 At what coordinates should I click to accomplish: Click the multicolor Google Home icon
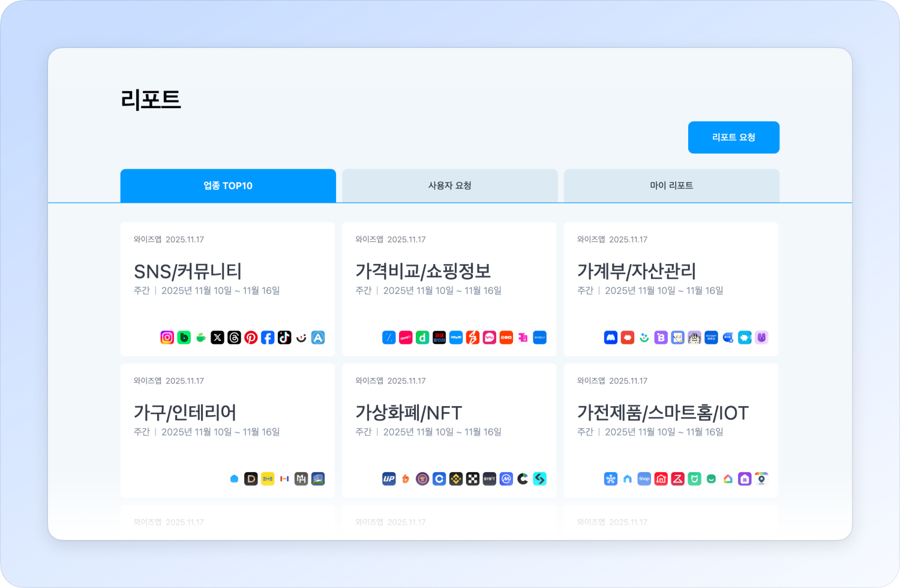coord(728,479)
